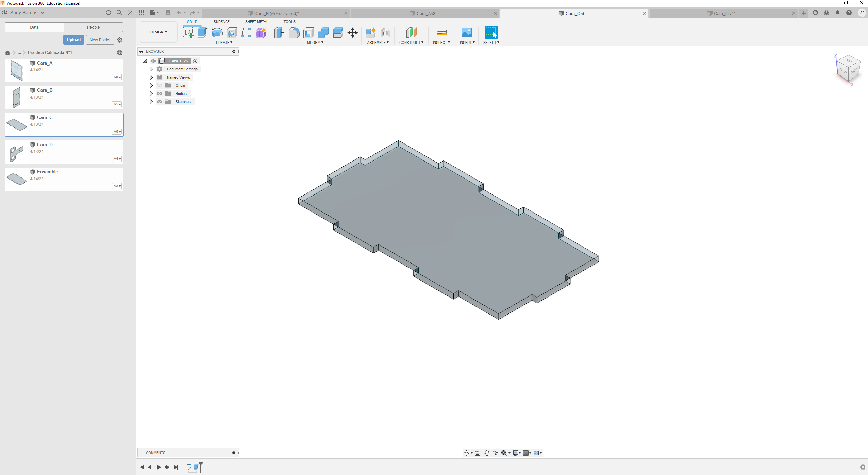
Task: Select the Rectangular Pattern tool
Action: (x=246, y=33)
